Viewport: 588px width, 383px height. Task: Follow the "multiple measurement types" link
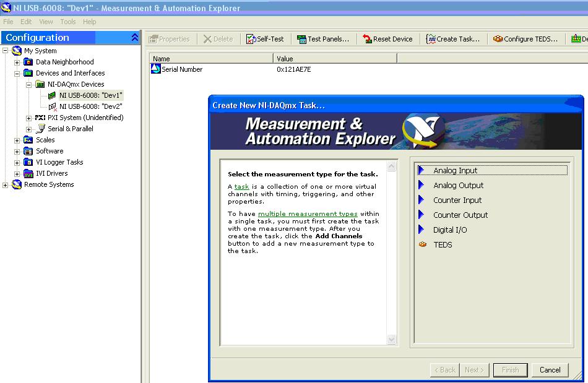point(308,213)
